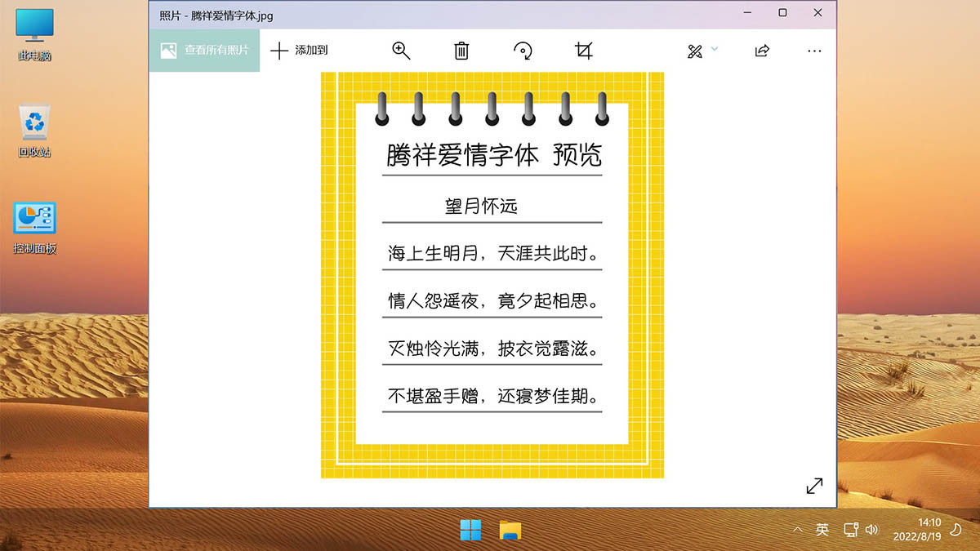Maximize the Photos window
This screenshot has width=980, height=551.
[782, 13]
